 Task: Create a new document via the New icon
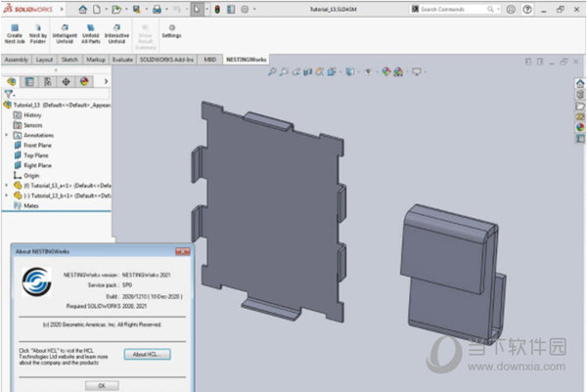(x=97, y=10)
